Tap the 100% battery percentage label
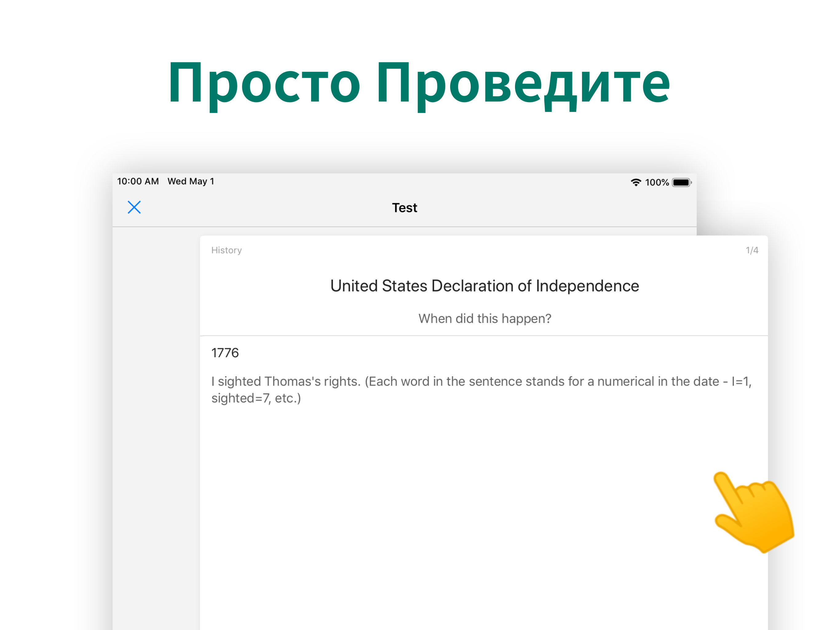Viewport: 840px width, 630px height. (x=656, y=182)
